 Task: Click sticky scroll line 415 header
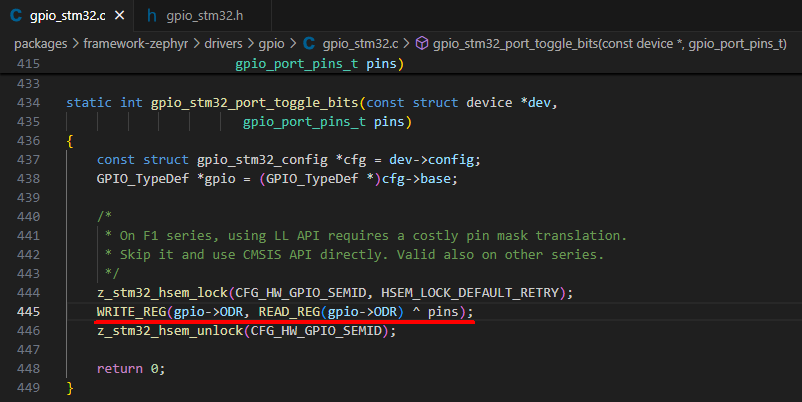click(x=401, y=64)
